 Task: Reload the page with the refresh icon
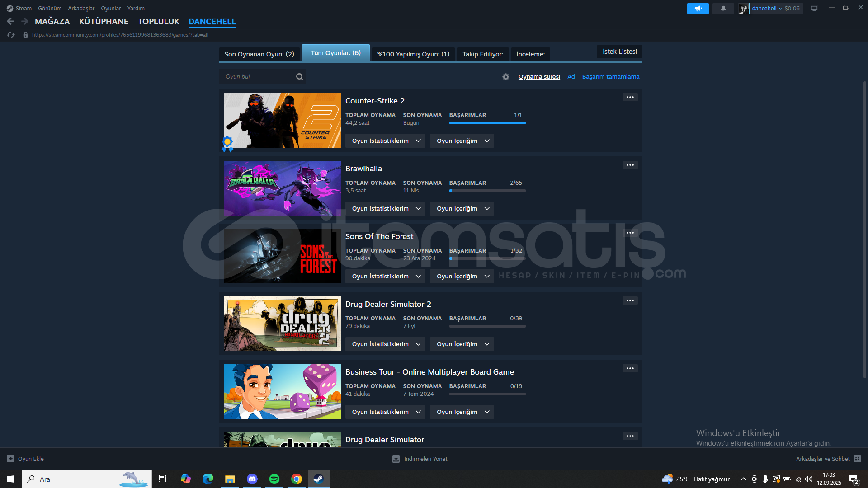11,35
